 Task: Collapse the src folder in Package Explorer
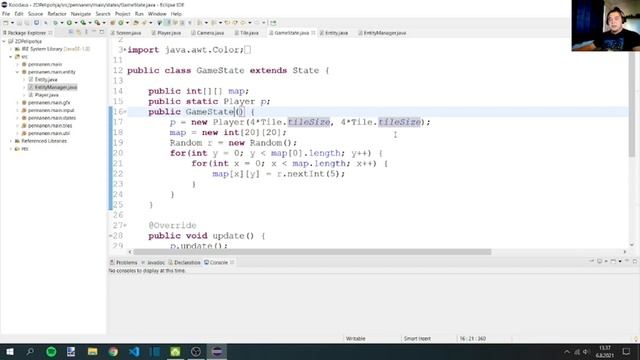tap(11, 57)
